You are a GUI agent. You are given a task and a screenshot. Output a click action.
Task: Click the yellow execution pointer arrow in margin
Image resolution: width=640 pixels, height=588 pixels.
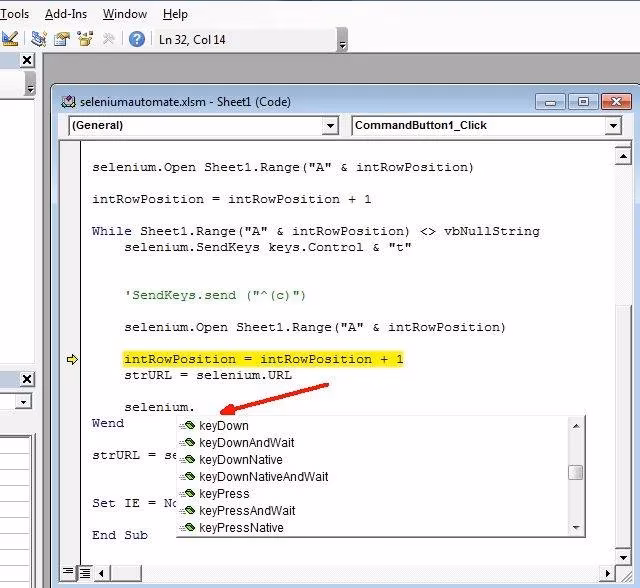click(x=72, y=359)
